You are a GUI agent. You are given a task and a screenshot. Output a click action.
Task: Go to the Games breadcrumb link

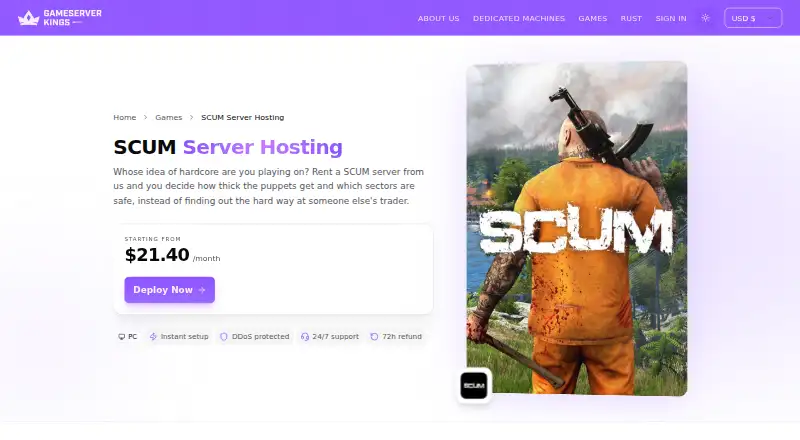coord(168,117)
